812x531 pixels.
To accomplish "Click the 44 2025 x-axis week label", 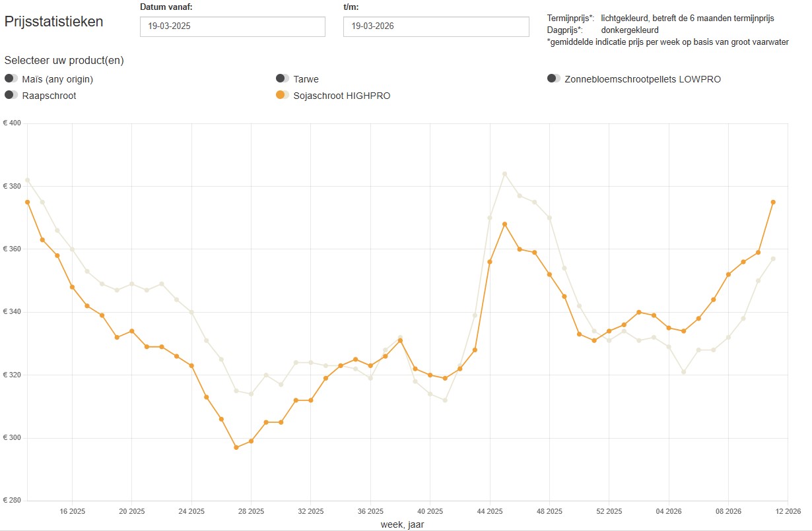I will [x=489, y=511].
